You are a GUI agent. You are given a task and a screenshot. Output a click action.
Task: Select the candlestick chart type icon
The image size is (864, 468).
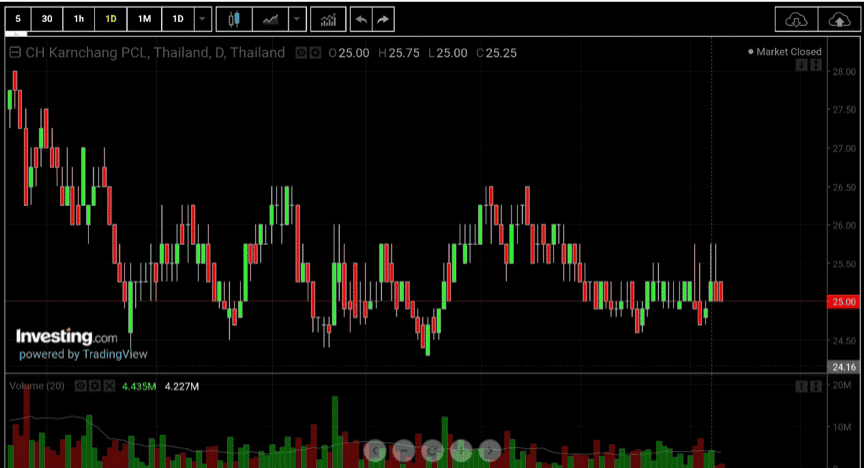point(234,19)
